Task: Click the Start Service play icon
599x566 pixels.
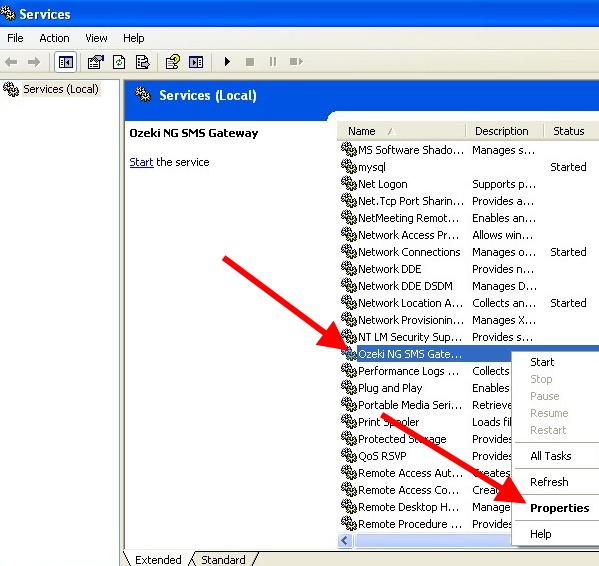Action: (227, 61)
